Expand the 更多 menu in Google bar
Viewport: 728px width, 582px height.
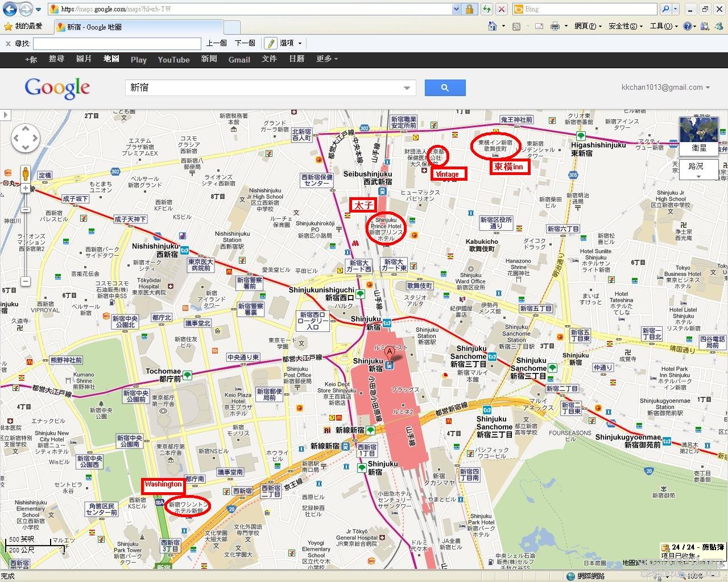click(x=327, y=59)
